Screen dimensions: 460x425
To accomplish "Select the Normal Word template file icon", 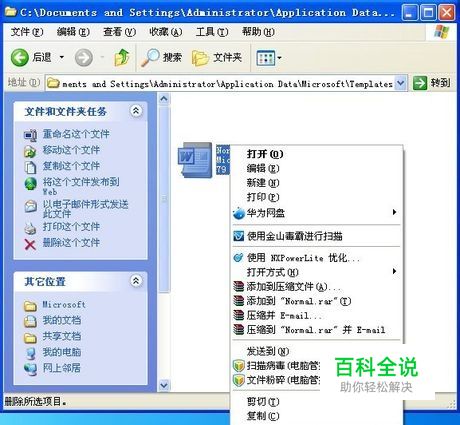I will coord(196,160).
